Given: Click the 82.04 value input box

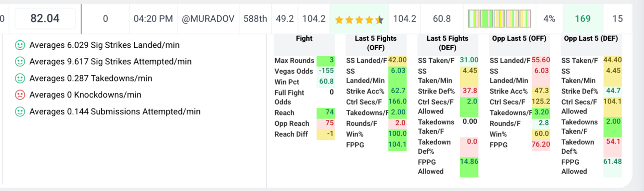Looking at the screenshot, I should coord(45,19).
